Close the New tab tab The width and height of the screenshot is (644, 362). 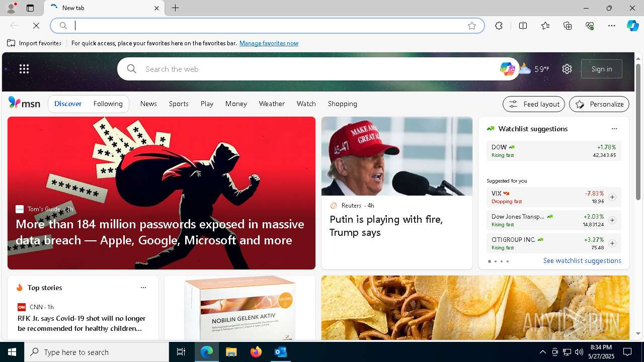(x=156, y=8)
